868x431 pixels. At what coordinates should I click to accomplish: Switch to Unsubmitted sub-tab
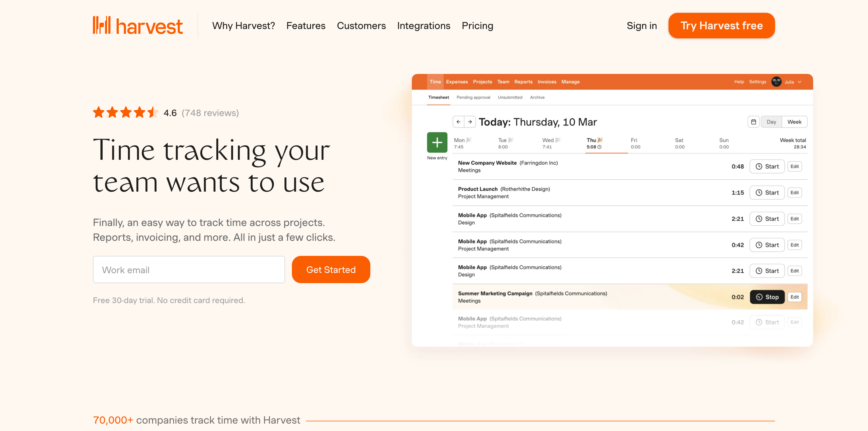pos(510,98)
